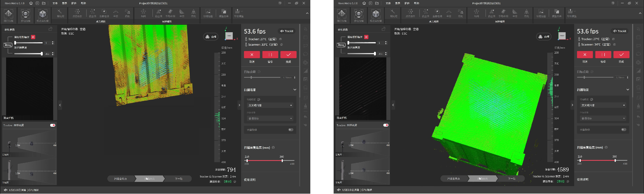Click red checkmark 完成 button in right window
This screenshot has height=194, width=644.
coord(621,54)
